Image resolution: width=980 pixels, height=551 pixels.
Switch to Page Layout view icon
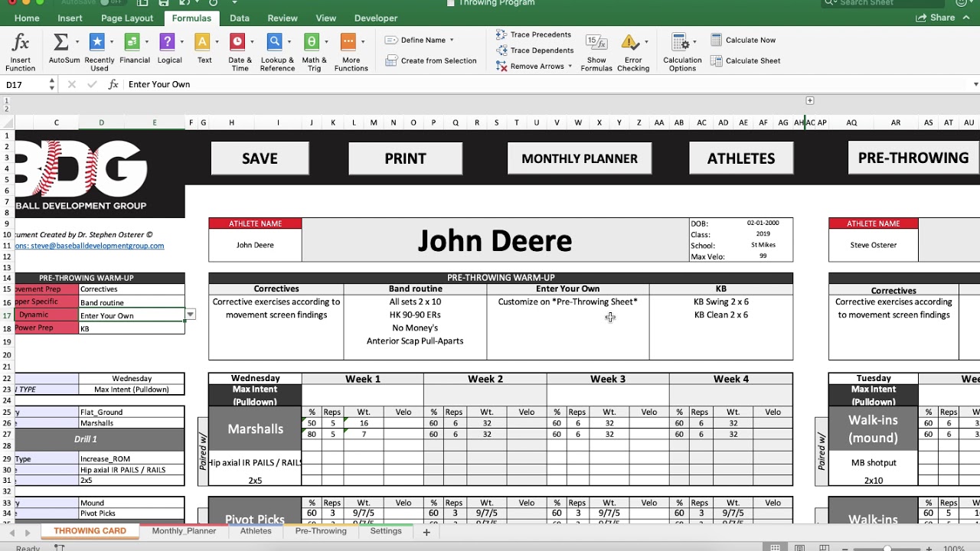799,548
